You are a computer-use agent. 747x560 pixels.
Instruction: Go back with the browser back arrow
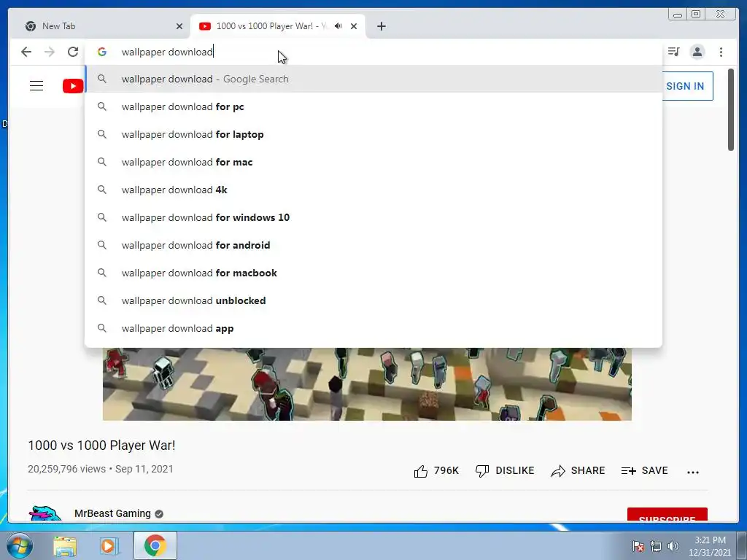tap(26, 52)
